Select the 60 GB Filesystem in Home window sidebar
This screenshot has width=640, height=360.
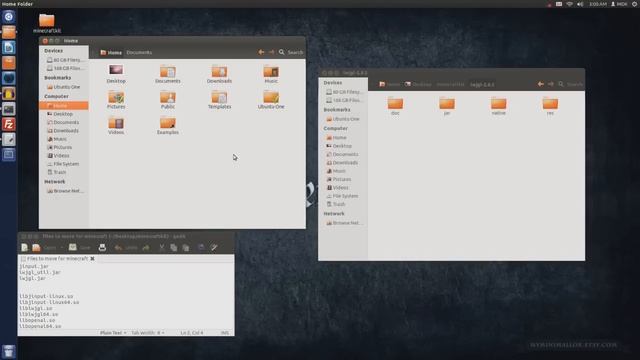[x=64, y=60]
